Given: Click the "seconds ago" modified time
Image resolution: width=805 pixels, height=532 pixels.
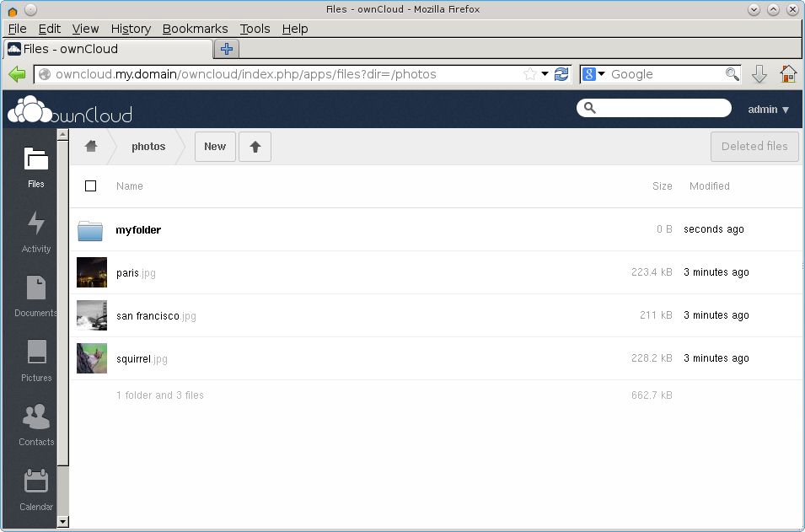Looking at the screenshot, I should [x=714, y=229].
